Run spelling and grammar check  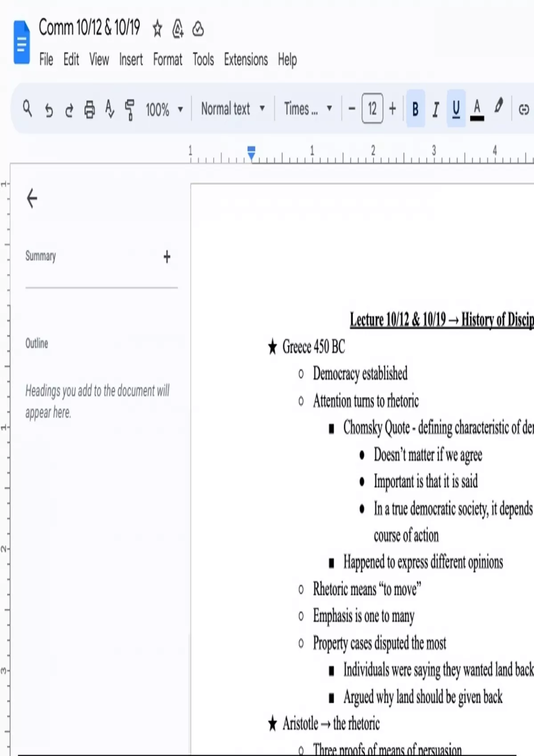pos(109,109)
